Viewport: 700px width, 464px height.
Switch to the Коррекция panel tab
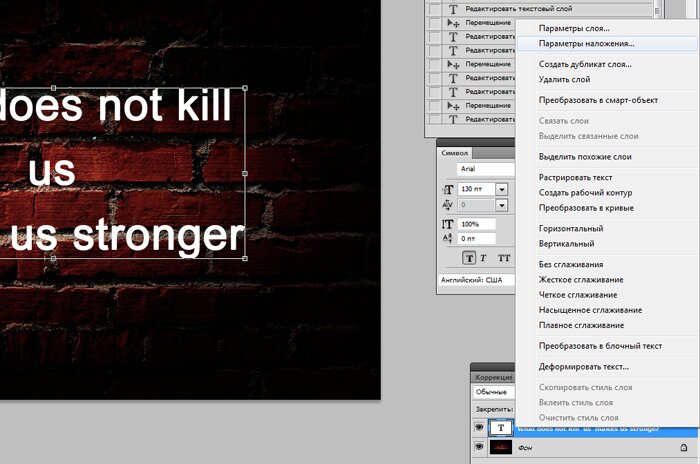493,377
